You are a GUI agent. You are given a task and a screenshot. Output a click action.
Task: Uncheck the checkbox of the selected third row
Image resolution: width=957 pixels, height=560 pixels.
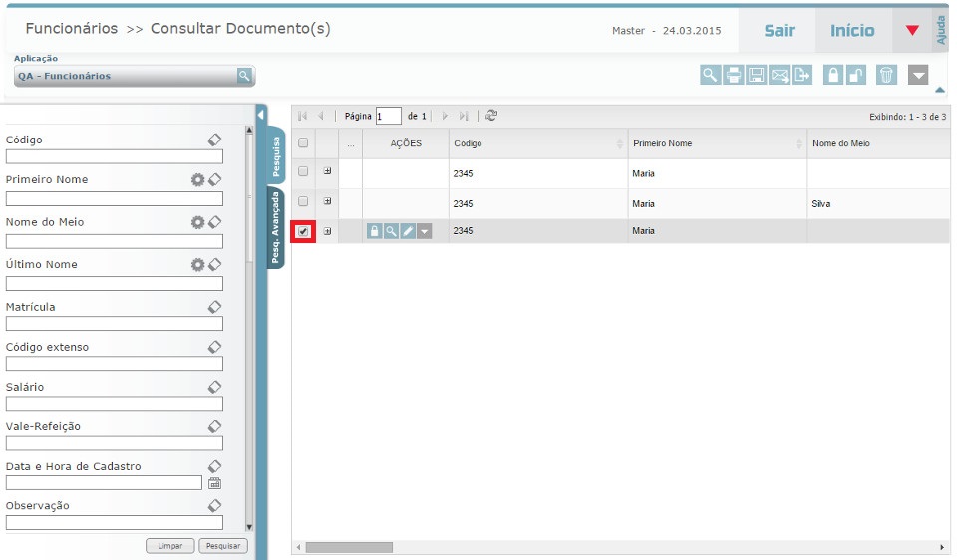(x=303, y=231)
